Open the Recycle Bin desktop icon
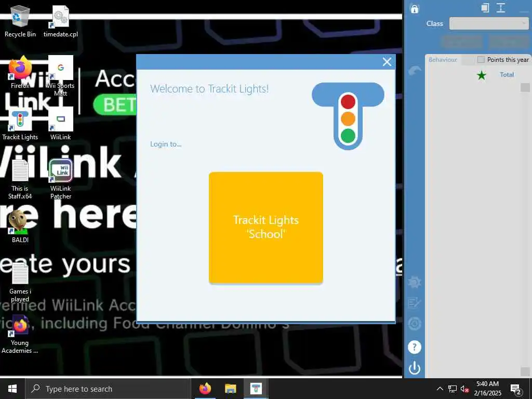532x399 pixels. (20, 21)
